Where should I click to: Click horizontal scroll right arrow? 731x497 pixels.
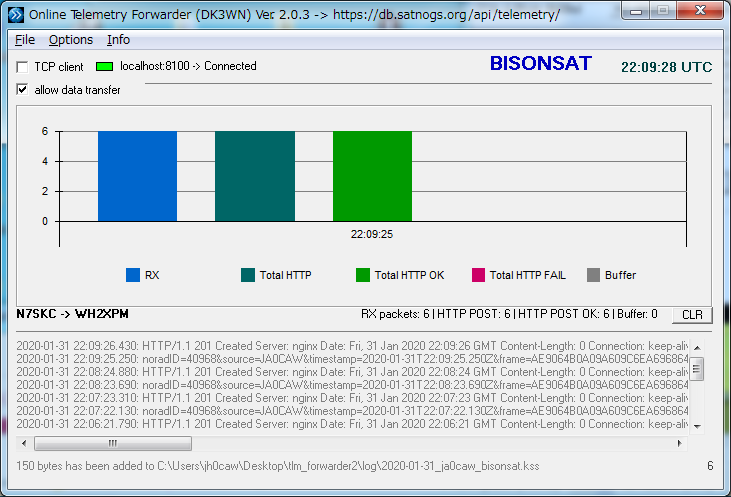point(680,443)
